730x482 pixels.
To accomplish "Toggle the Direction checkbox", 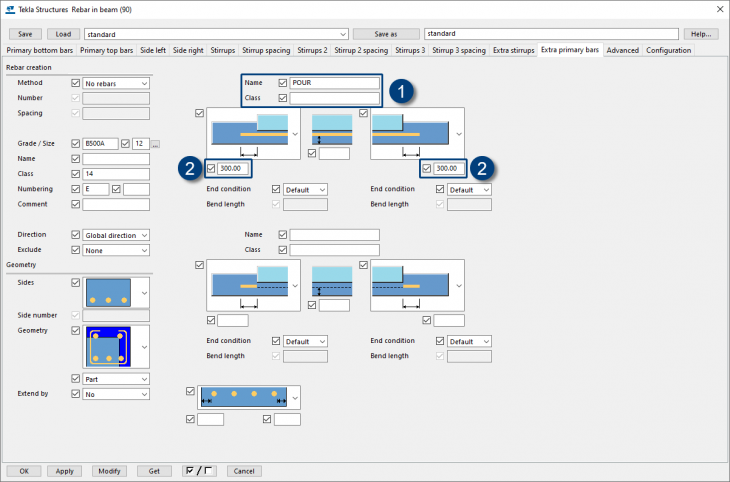I will tap(75, 235).
